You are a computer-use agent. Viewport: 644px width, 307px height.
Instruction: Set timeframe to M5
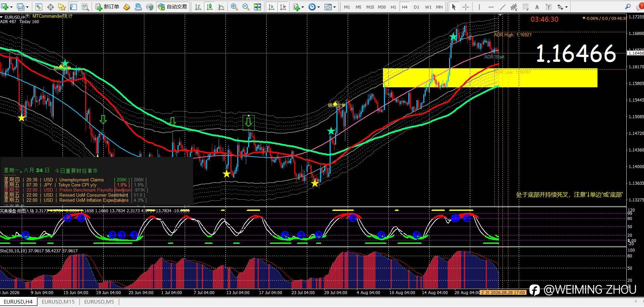[x=358, y=7]
